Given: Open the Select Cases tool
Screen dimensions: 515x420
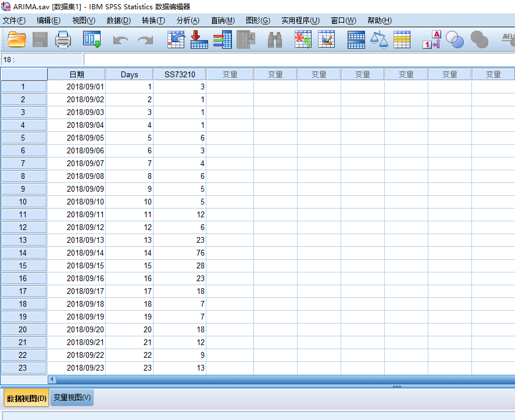Looking at the screenshot, I should (401, 40).
